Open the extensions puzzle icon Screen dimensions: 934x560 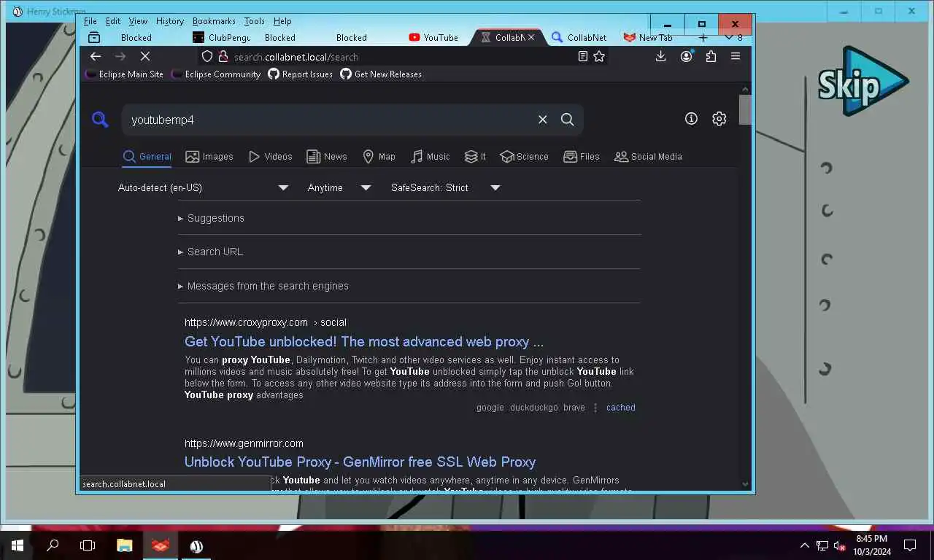coord(711,56)
